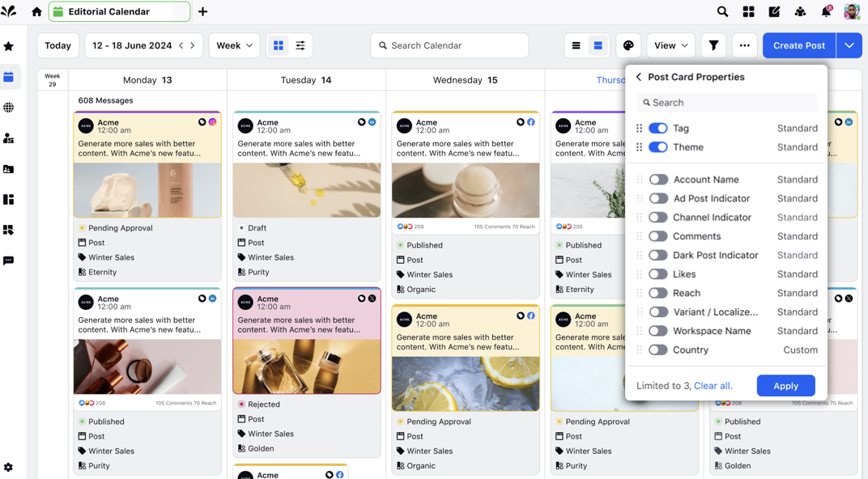Open the globe icon in left sidebar
Image resolution: width=868 pixels, height=479 pixels.
[x=9, y=108]
